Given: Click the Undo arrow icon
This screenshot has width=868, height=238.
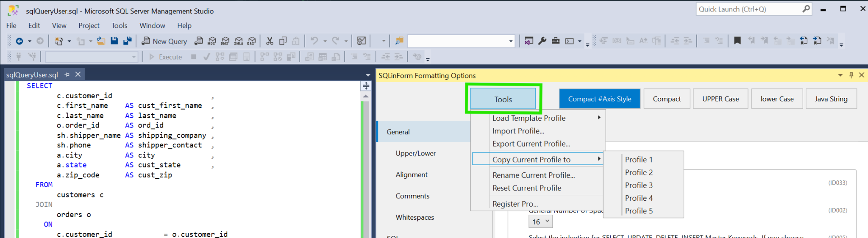Looking at the screenshot, I should coord(314,41).
